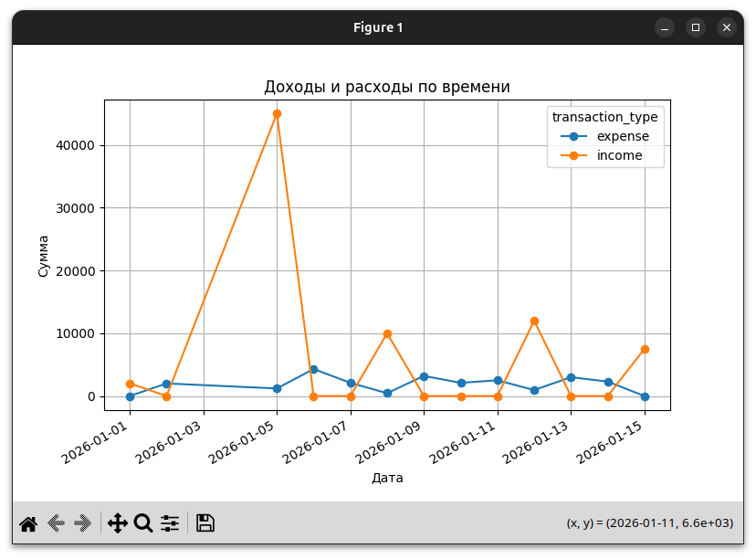Maximize the Figure 1 window

tap(696, 27)
